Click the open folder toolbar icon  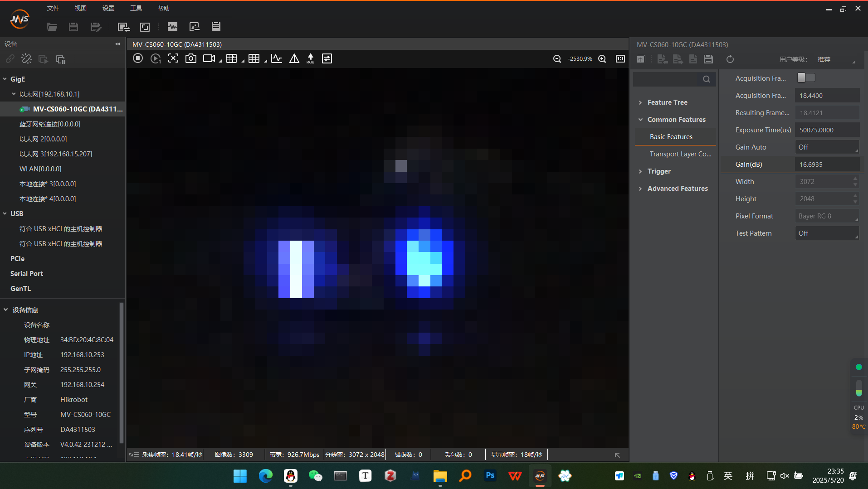point(52,27)
